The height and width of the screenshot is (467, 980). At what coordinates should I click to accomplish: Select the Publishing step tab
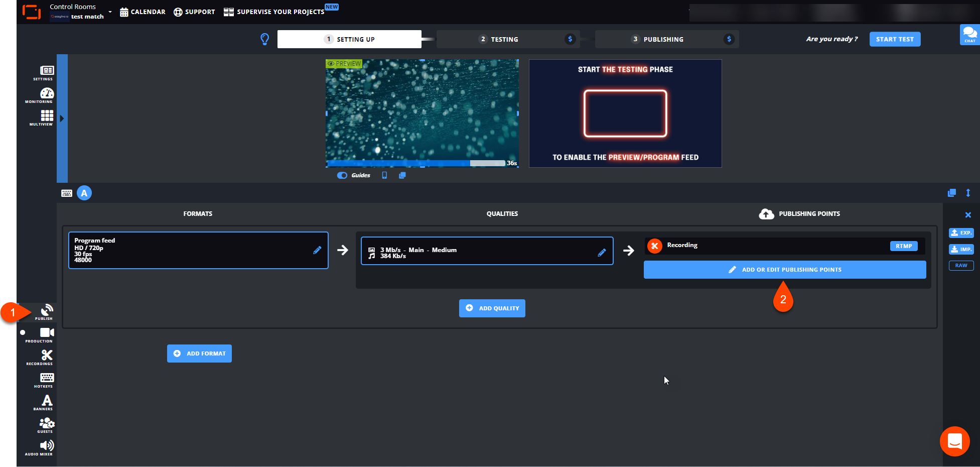point(667,39)
